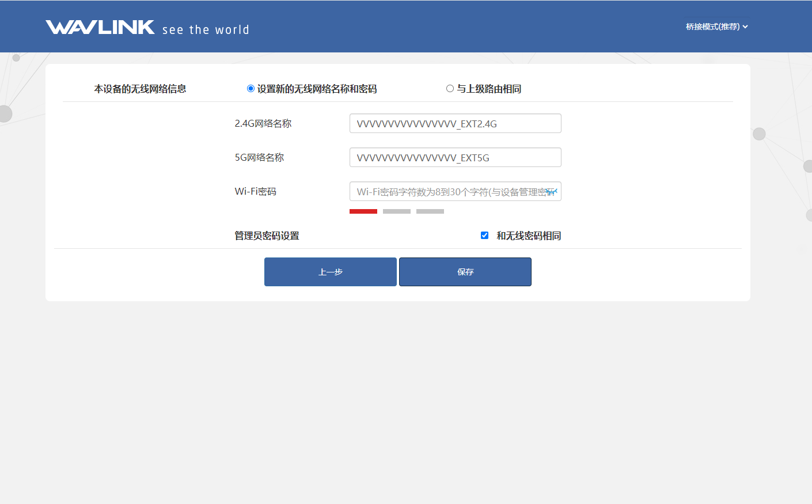The image size is (812, 504).
Task: Click the 'see the world' tagline
Action: (206, 30)
